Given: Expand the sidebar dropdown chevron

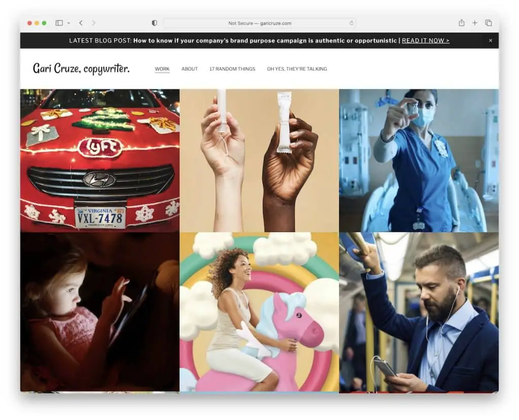Looking at the screenshot, I should (68, 23).
